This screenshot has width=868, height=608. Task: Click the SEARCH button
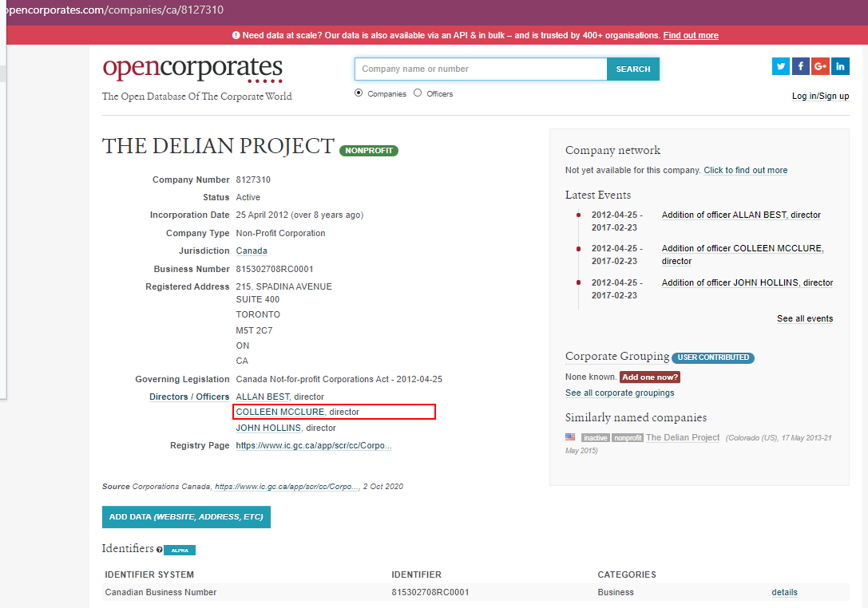[633, 69]
